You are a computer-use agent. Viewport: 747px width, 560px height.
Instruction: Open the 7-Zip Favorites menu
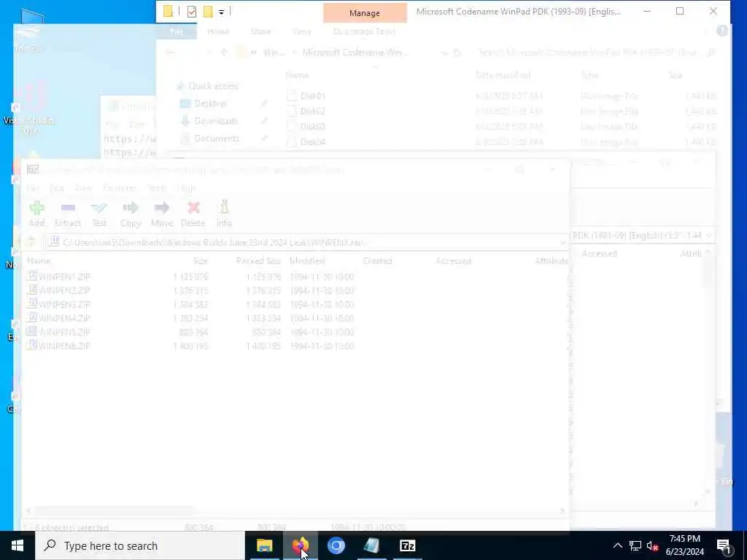click(120, 188)
